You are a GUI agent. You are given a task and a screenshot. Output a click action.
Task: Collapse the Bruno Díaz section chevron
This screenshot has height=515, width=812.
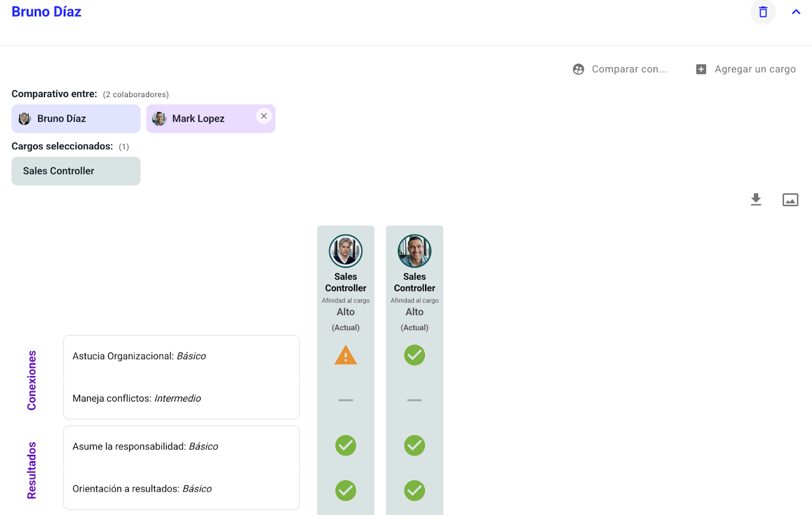796,12
